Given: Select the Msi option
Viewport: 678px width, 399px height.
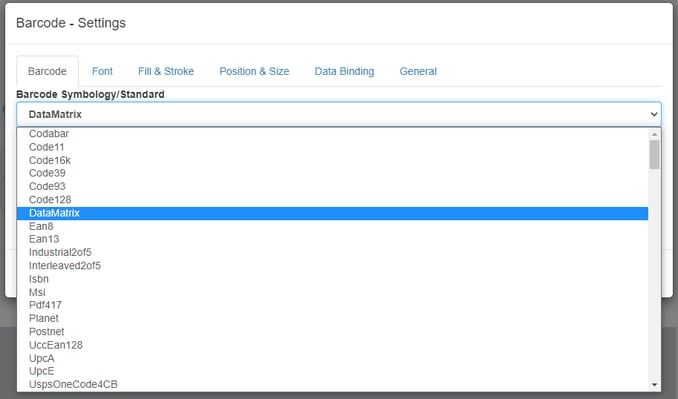Looking at the screenshot, I should (332, 292).
